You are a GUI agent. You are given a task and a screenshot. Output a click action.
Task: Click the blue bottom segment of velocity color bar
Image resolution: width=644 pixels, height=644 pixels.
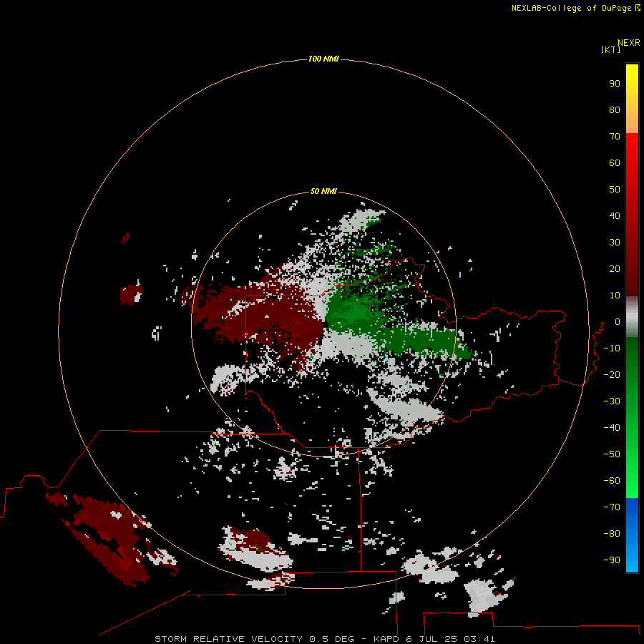(x=632, y=535)
